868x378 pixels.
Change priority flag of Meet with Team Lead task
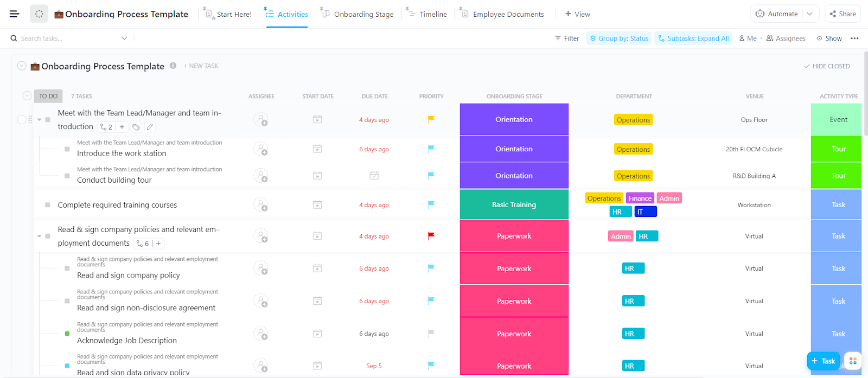point(431,119)
